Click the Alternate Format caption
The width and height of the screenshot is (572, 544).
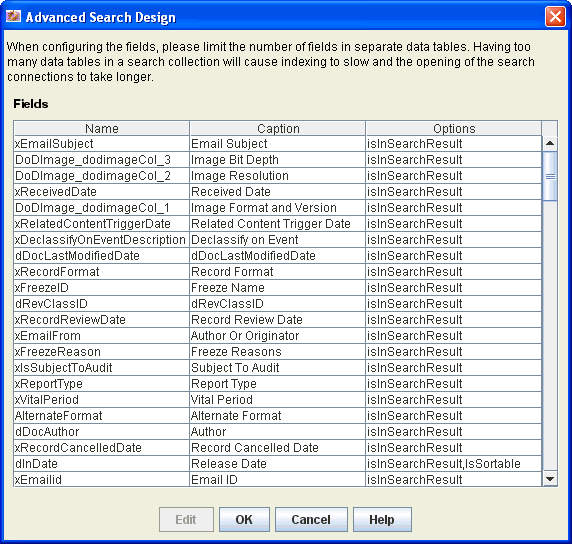278,416
